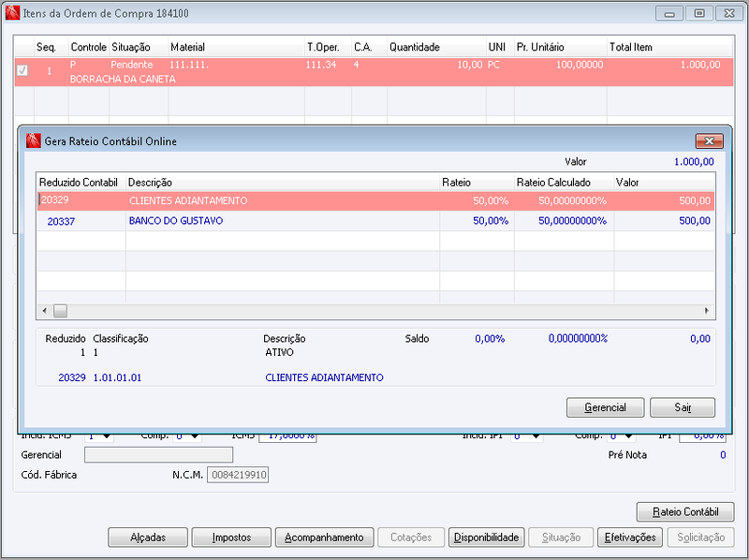The width and height of the screenshot is (749, 560).
Task: Click the Gera Rateio Contábil Online window icon
Action: coord(33,141)
